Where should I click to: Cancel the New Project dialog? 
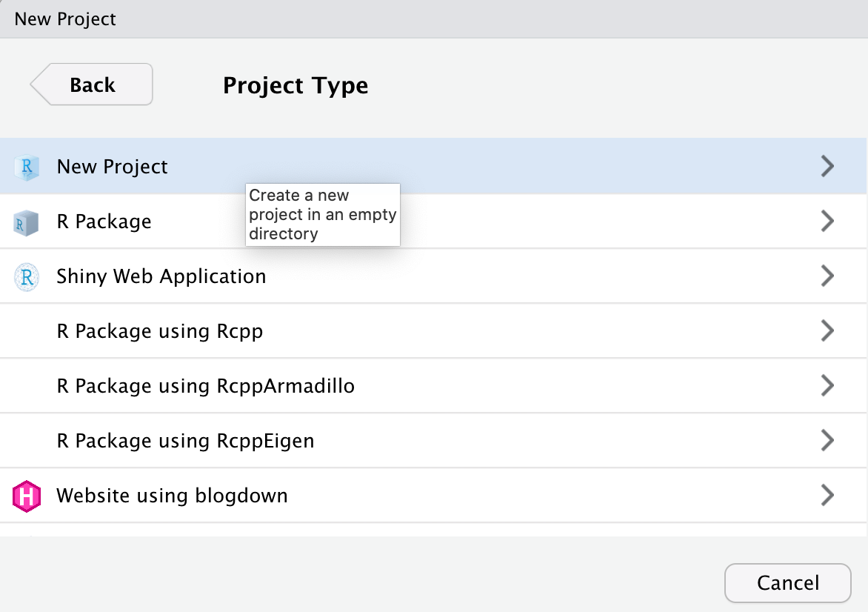(788, 583)
